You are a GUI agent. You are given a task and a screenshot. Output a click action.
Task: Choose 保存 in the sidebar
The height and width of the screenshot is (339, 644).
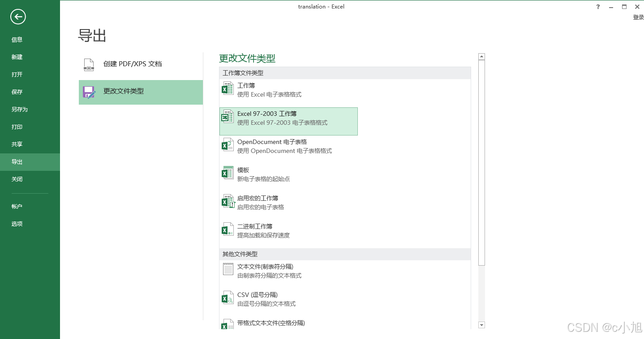pos(30,92)
